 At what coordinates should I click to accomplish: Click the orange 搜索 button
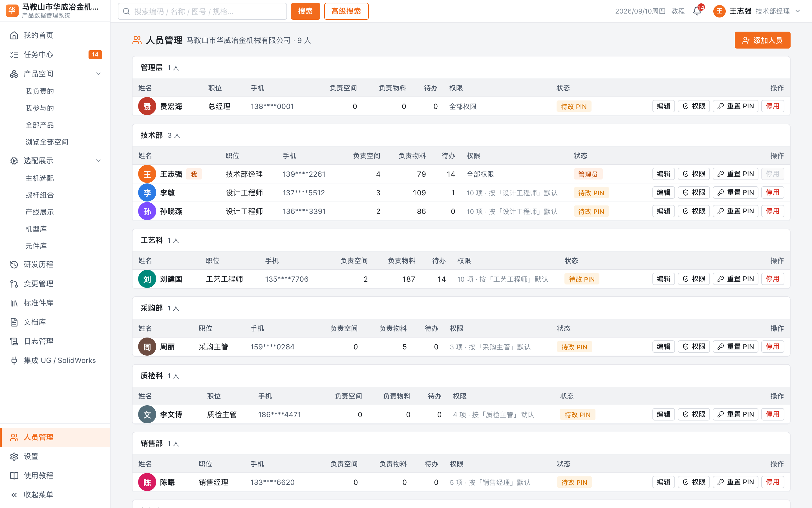point(305,11)
